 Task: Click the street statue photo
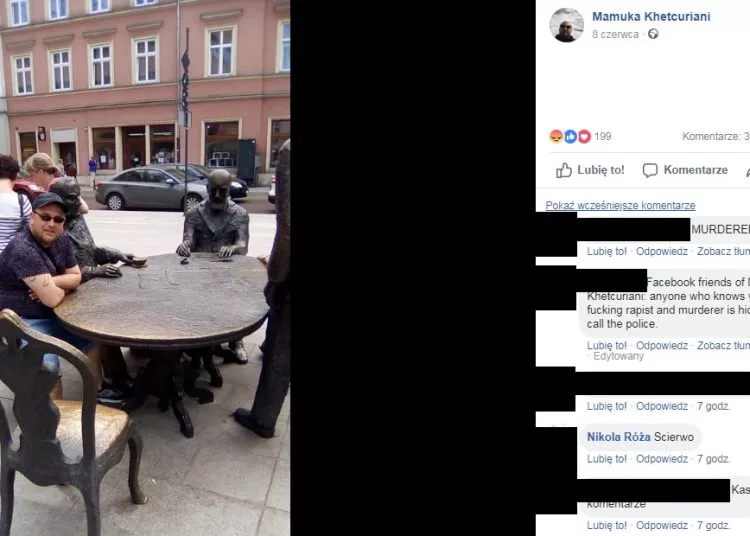[x=145, y=268]
